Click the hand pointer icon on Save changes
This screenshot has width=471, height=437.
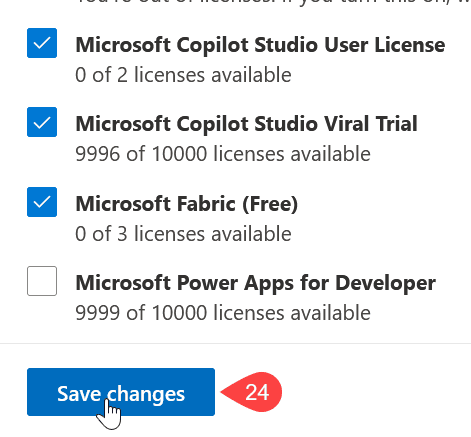(x=109, y=413)
